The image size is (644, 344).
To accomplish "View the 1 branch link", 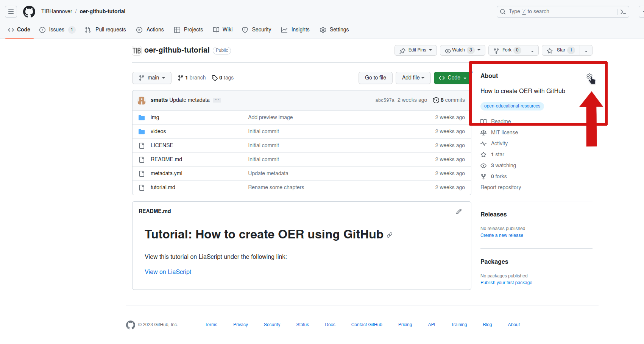I will (192, 78).
